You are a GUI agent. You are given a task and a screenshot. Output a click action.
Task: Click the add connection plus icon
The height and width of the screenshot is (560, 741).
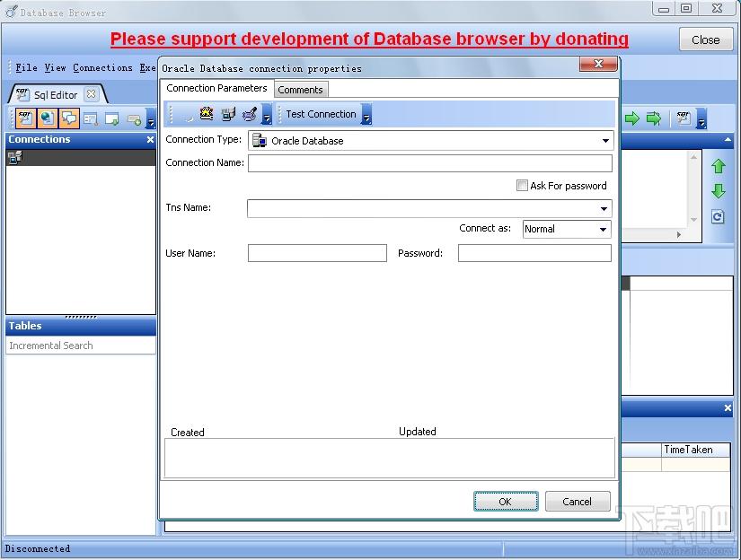tap(134, 120)
